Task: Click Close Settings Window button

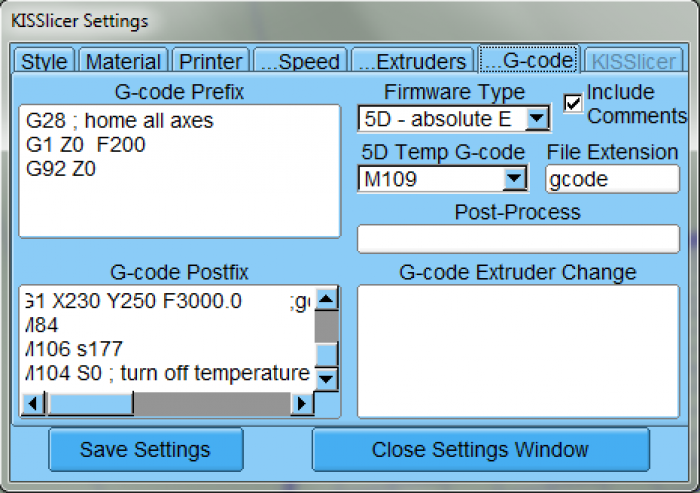Action: [481, 450]
